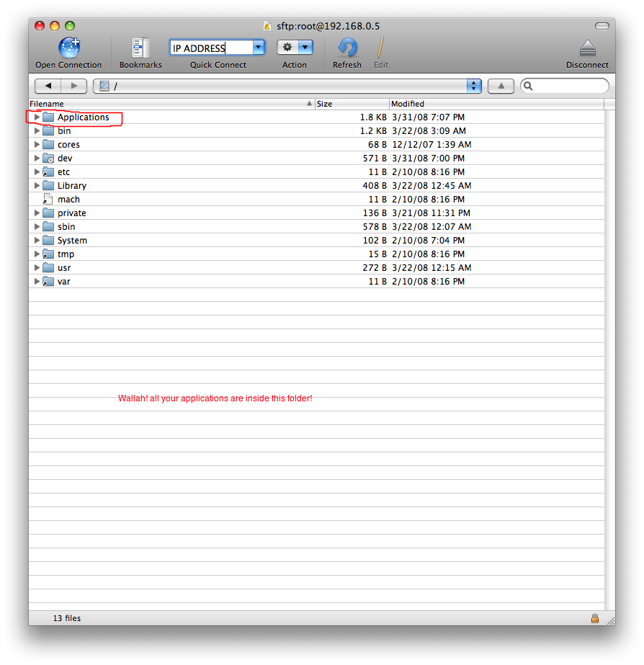Click the disk icon in path bar
The width and height of the screenshot is (644, 665).
tap(104, 86)
